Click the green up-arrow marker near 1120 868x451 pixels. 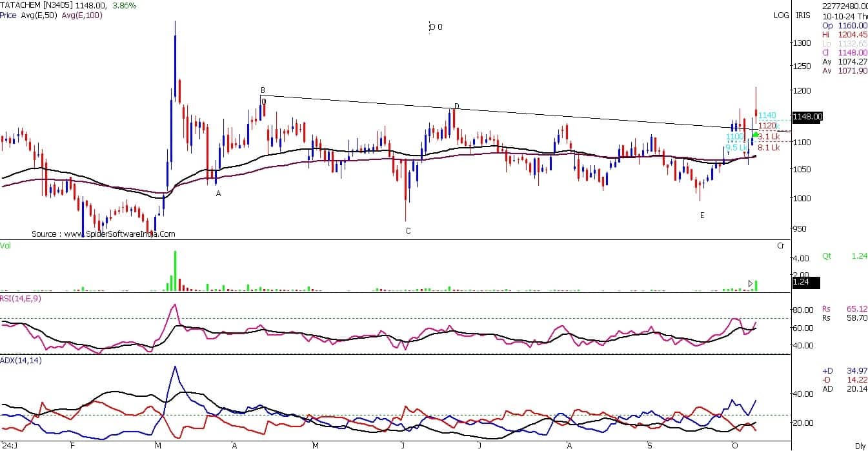pyautogui.click(x=756, y=134)
